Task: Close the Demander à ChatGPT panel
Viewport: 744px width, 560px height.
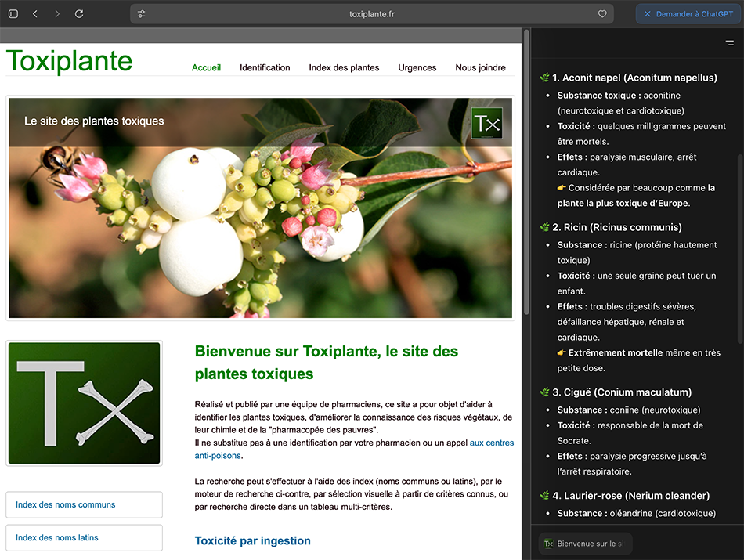Action: [648, 14]
